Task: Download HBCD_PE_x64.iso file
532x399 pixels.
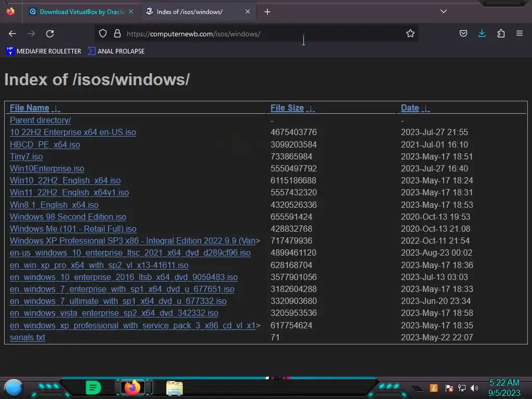Action: [x=45, y=144]
